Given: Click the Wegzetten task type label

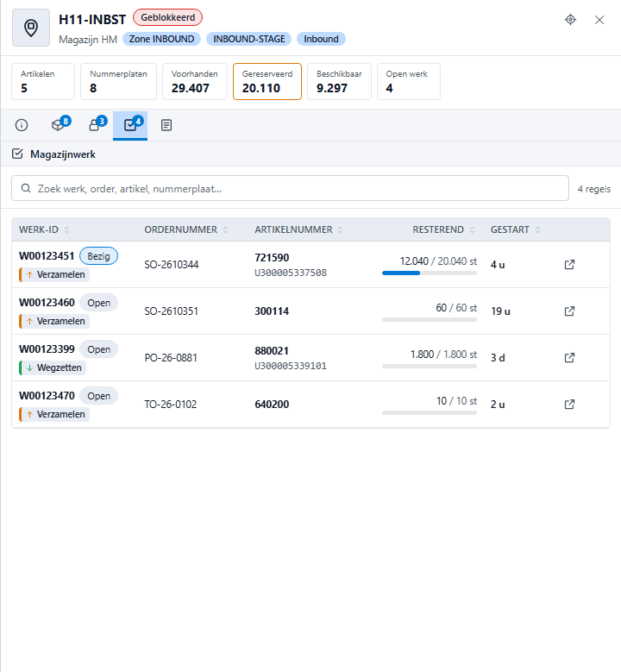Looking at the screenshot, I should (x=53, y=367).
